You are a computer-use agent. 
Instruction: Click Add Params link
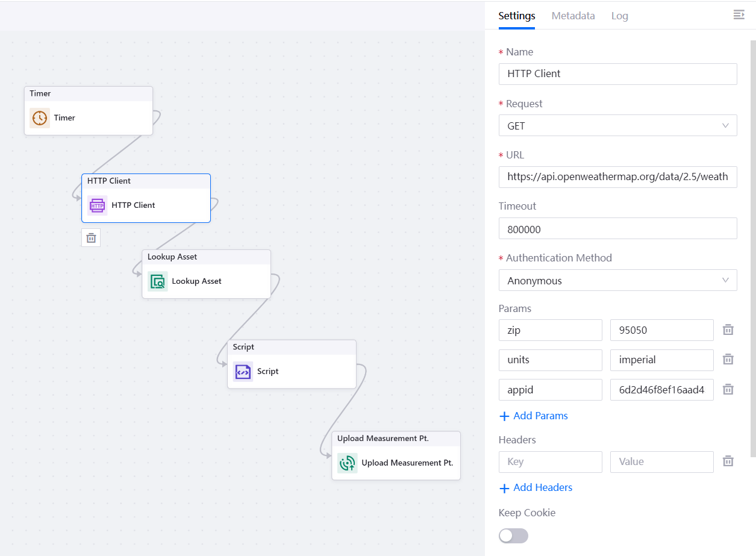click(x=534, y=416)
